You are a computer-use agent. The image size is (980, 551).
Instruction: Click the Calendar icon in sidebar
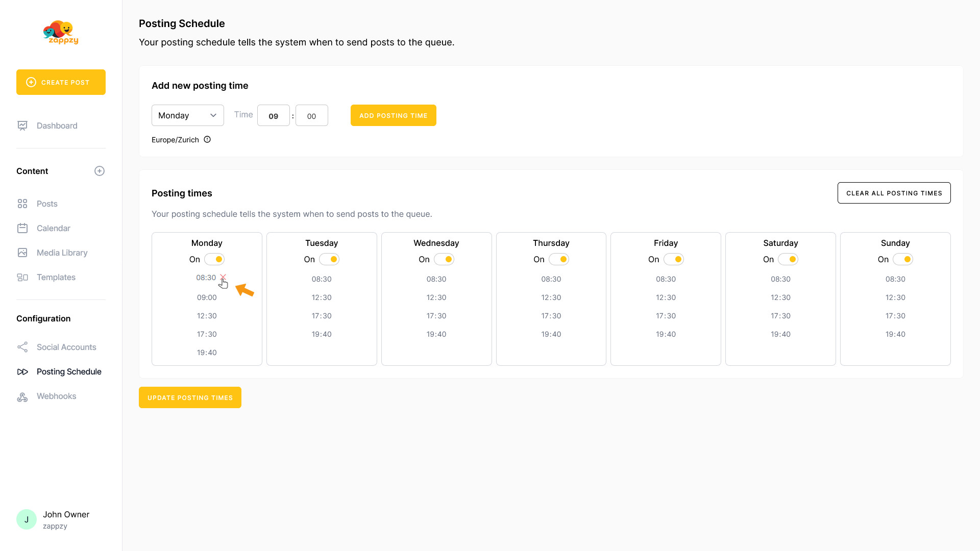22,228
